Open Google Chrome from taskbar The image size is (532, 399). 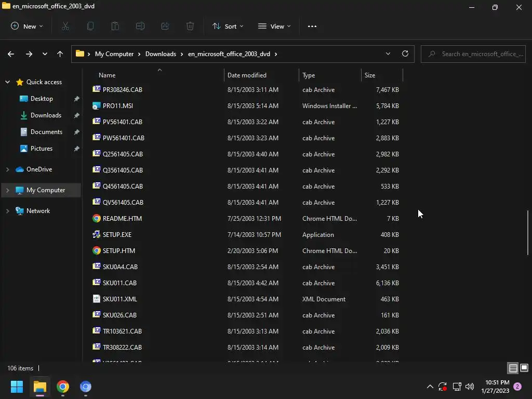coord(63,387)
